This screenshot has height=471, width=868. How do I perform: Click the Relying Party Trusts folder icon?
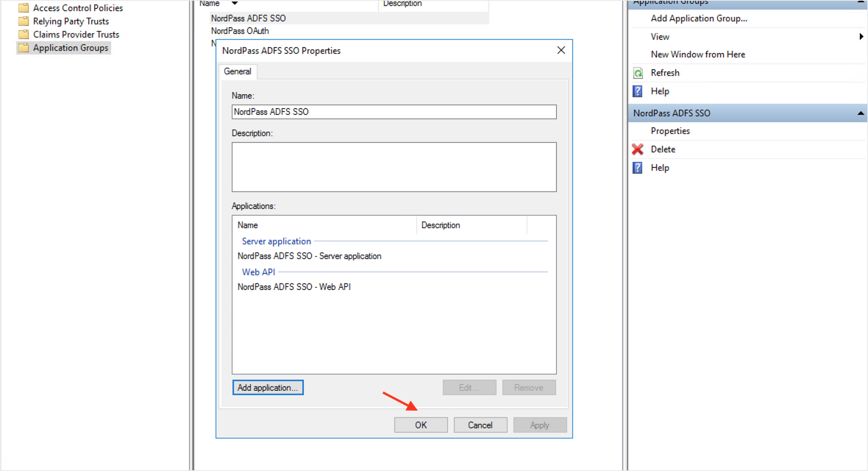[24, 21]
